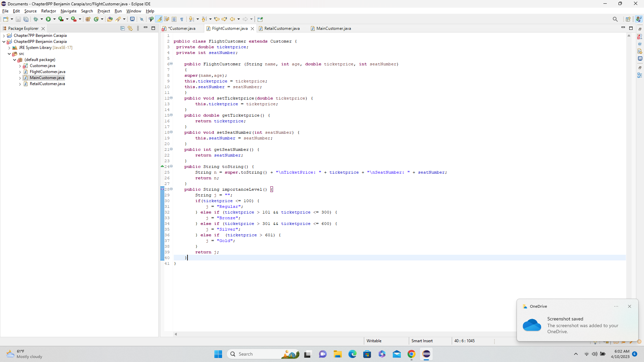
Task: Open the Run button dropdown arrow
Action: point(54,19)
